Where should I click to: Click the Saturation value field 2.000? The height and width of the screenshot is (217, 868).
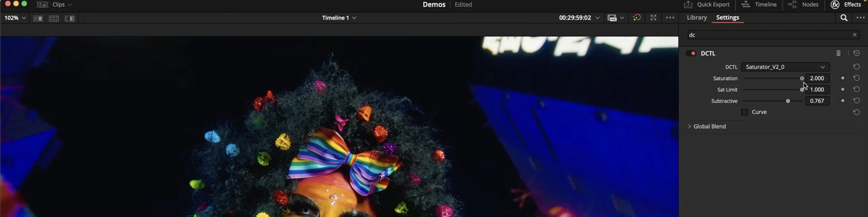[817, 78]
